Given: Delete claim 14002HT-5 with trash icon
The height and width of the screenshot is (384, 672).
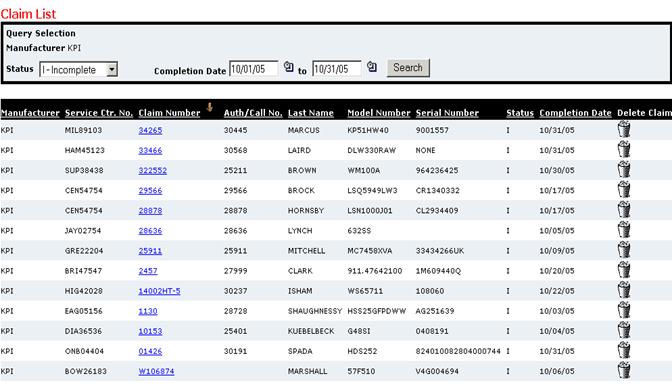Looking at the screenshot, I should 624,290.
